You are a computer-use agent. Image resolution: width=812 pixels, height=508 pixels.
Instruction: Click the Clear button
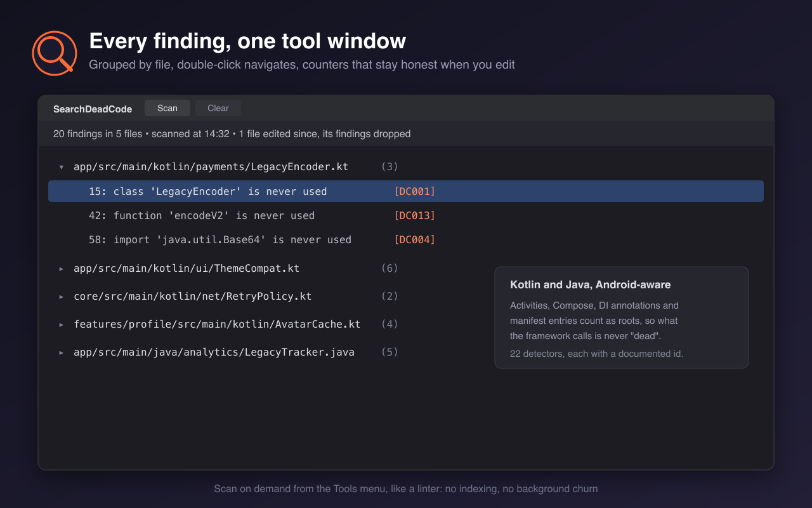click(218, 108)
